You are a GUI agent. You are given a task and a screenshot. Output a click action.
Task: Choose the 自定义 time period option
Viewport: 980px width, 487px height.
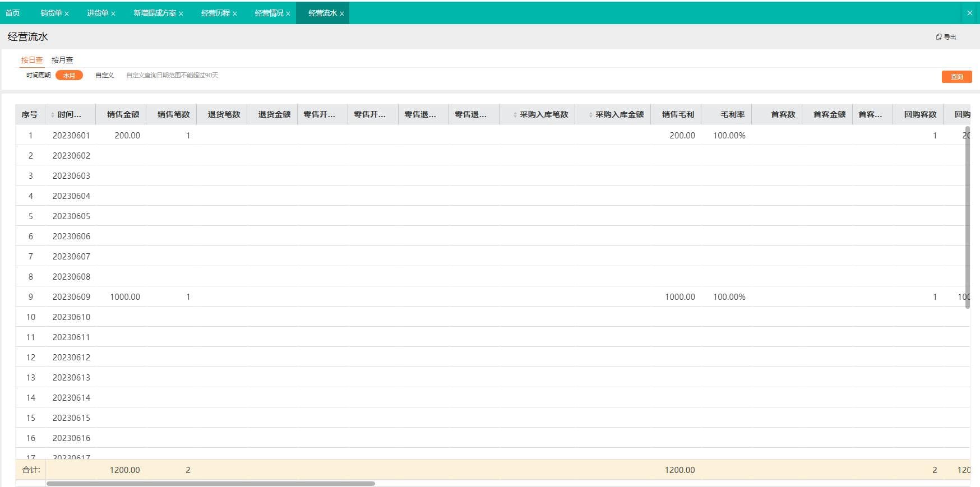[x=104, y=75]
